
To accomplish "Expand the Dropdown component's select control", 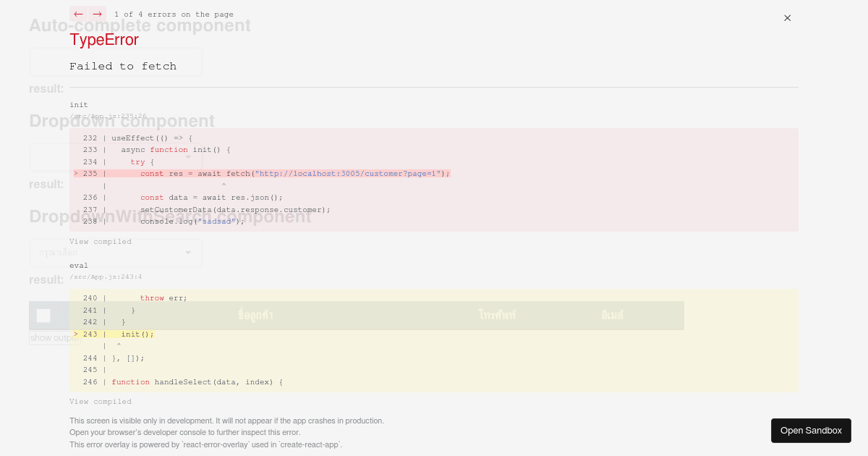I will [x=116, y=156].
